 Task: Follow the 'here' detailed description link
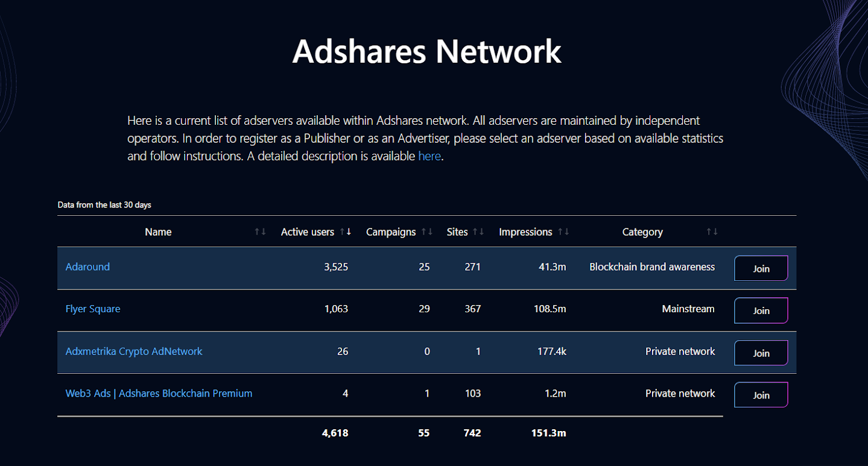click(430, 156)
